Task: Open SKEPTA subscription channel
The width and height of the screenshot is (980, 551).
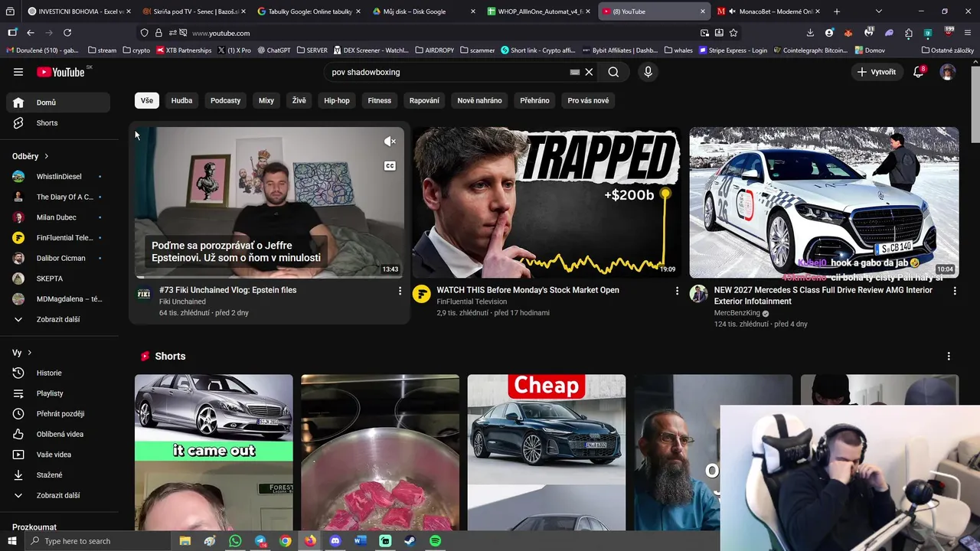Action: [x=58, y=279]
